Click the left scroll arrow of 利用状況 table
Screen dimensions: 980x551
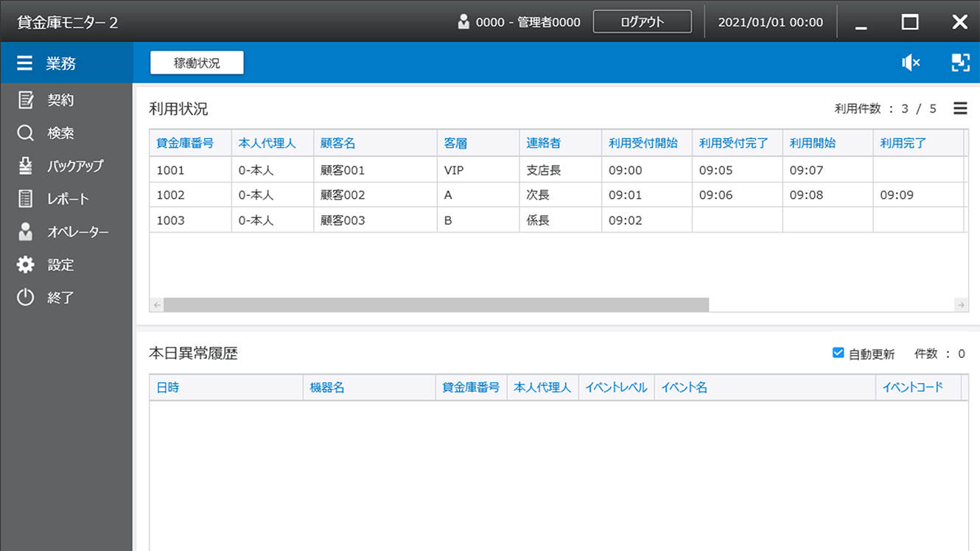tap(157, 304)
